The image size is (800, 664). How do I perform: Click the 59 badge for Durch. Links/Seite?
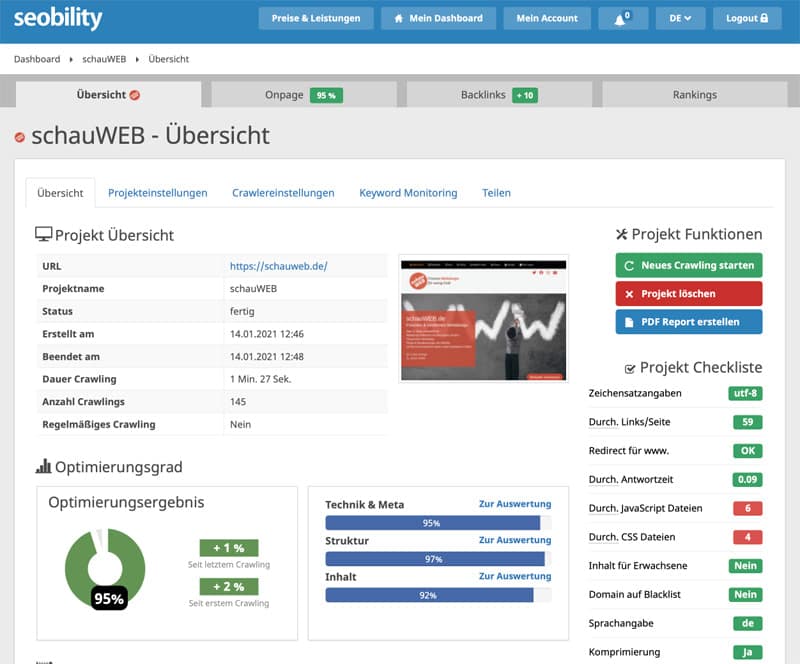tap(747, 422)
